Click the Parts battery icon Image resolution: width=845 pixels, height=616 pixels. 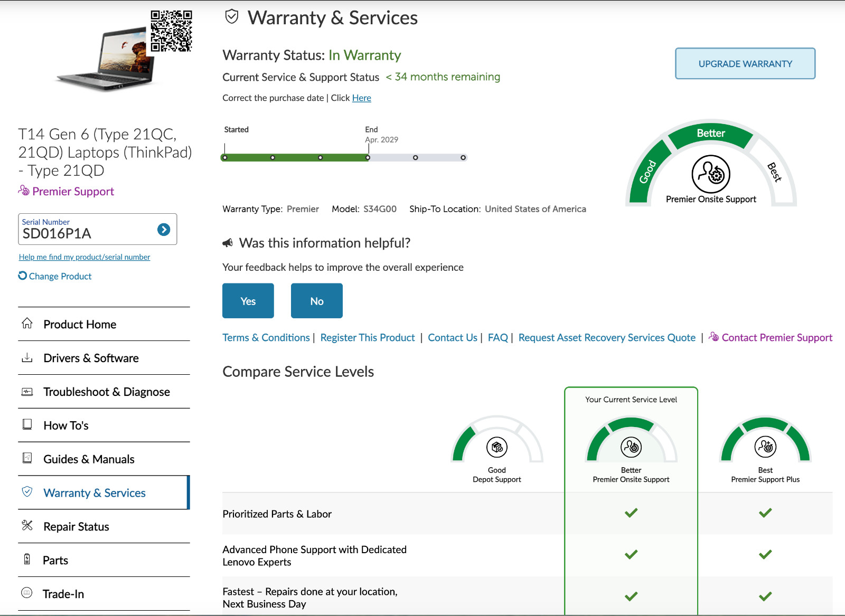click(x=27, y=559)
